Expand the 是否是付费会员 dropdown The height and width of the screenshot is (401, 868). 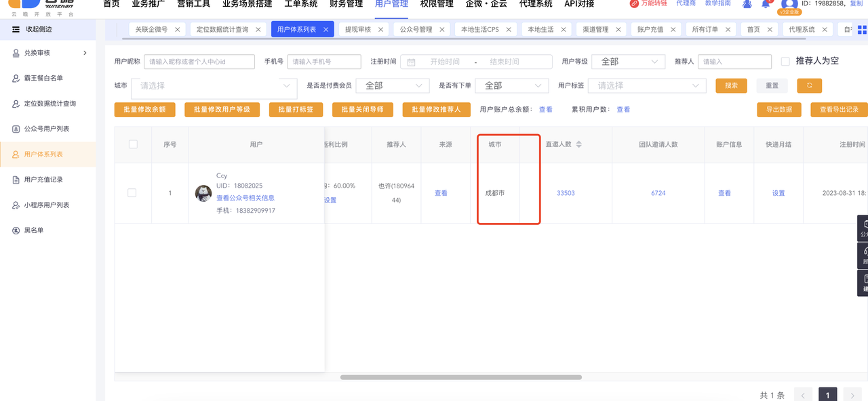tap(393, 86)
